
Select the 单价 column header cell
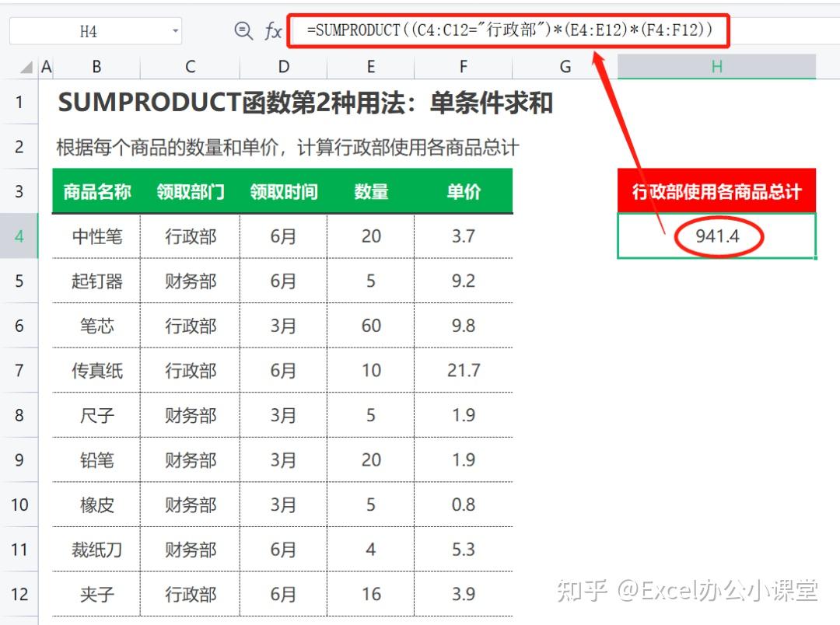pyautogui.click(x=464, y=190)
